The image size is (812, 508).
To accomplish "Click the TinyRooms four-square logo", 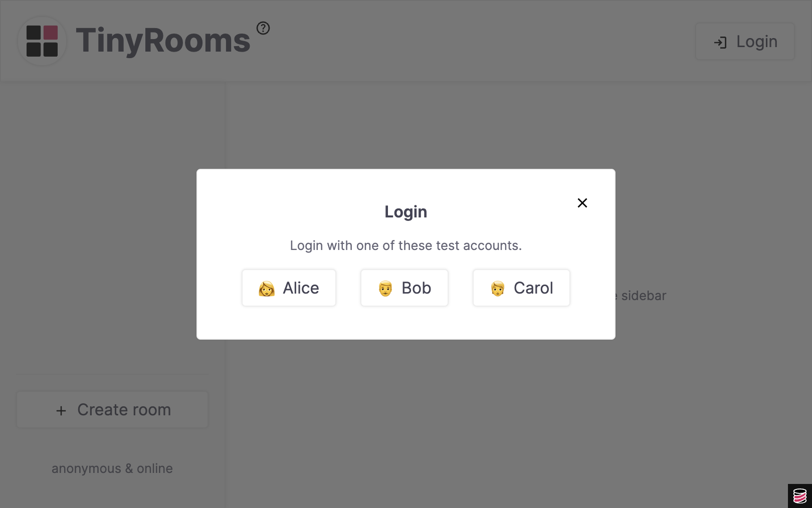I will 42,41.
